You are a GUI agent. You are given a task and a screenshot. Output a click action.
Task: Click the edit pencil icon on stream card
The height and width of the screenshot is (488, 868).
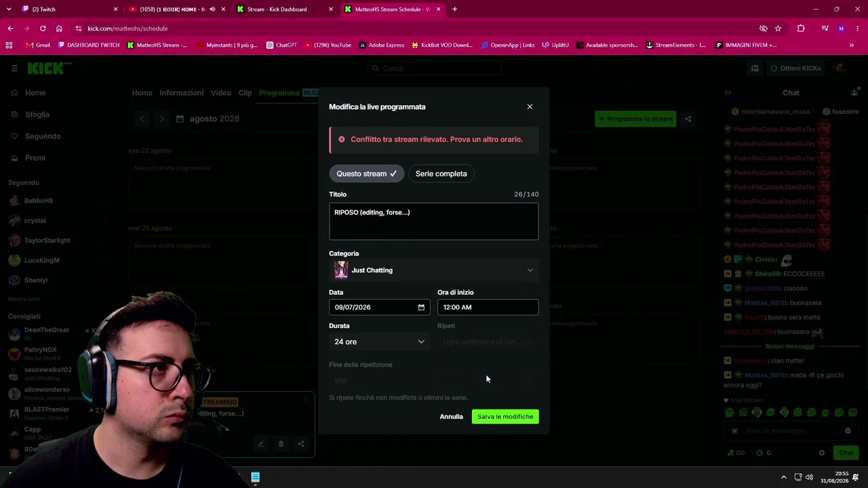coord(260,444)
